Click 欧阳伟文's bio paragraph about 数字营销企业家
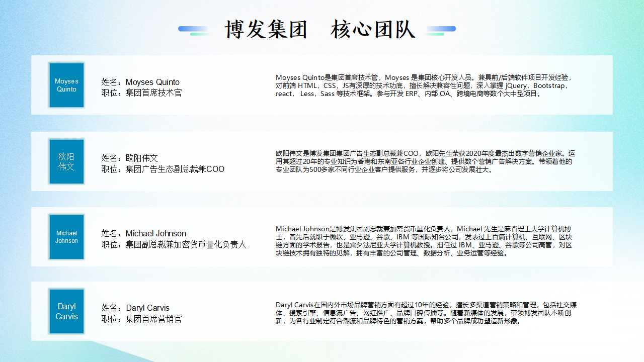Viewport: 644px width, 362px height. click(426, 161)
